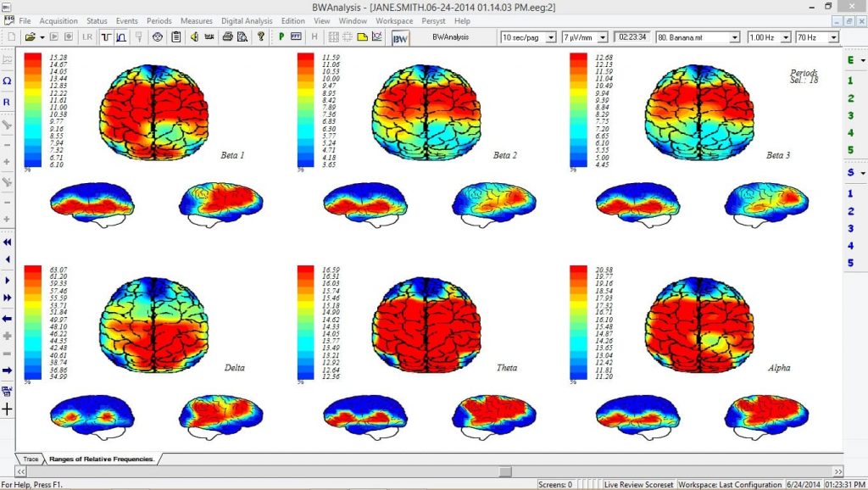Click the clipboard icon in toolbar

(175, 37)
